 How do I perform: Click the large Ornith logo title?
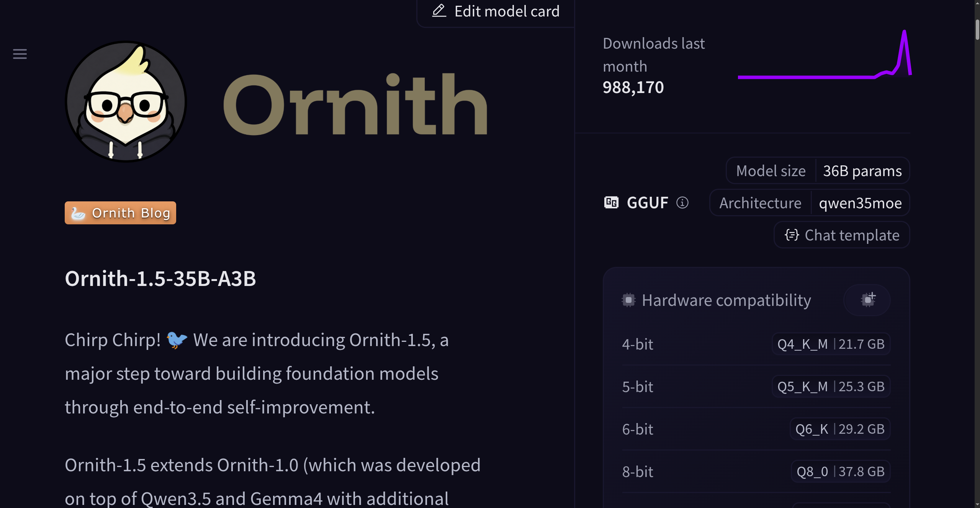coord(355,105)
